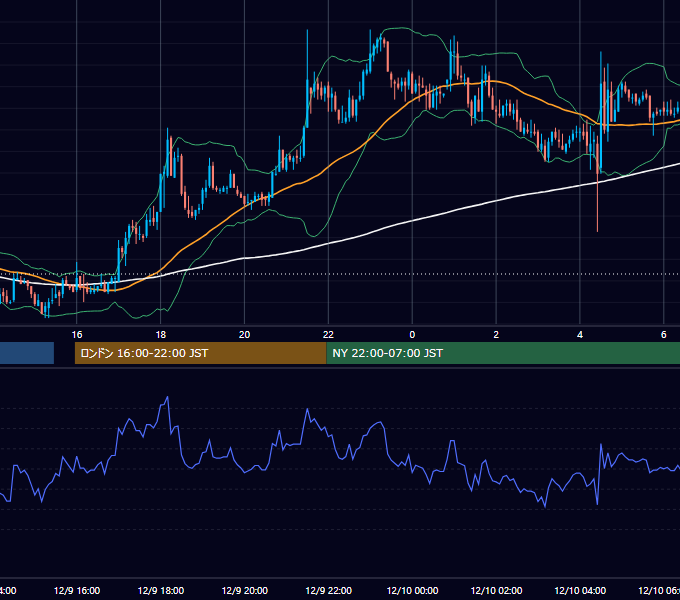Click the 20 hour axis label
The image size is (680, 600).
click(x=245, y=335)
